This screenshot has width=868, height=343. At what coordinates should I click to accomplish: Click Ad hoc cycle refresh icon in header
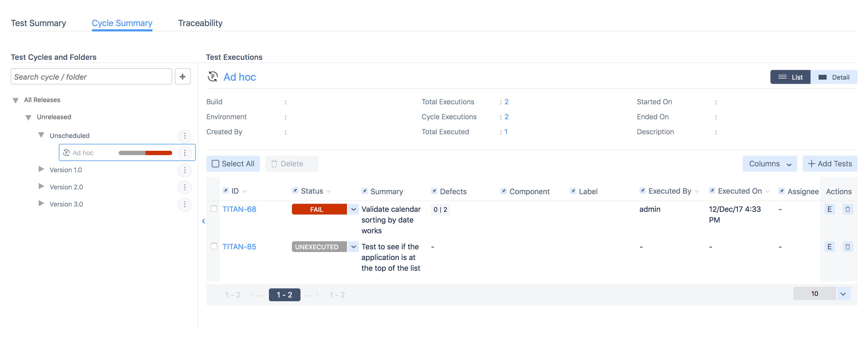point(213,77)
